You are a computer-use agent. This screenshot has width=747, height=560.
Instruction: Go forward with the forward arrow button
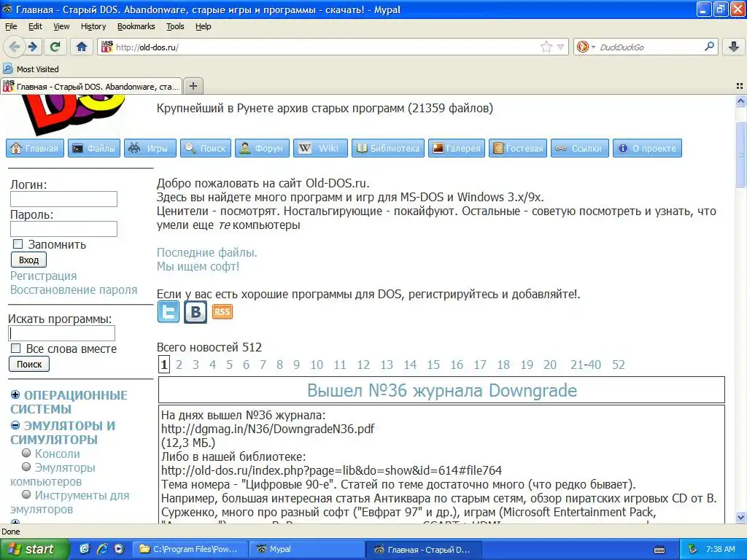[32, 47]
